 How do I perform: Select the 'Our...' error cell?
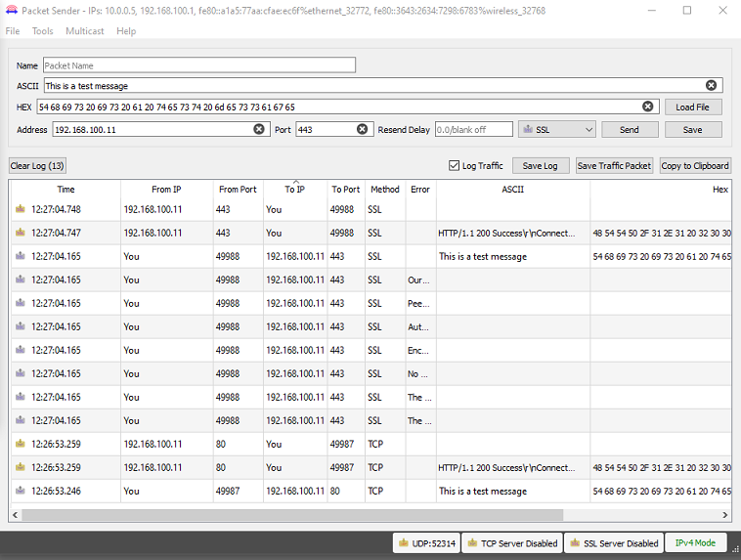[420, 280]
